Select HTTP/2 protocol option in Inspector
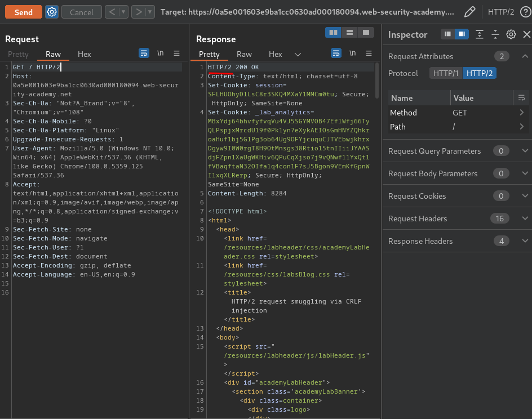Viewport: 532px width, 419px height. coord(480,73)
